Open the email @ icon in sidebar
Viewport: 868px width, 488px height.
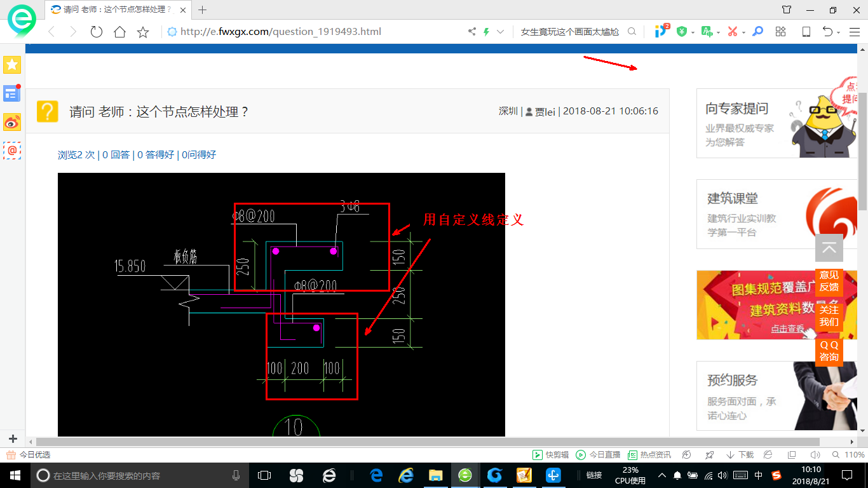tap(12, 151)
